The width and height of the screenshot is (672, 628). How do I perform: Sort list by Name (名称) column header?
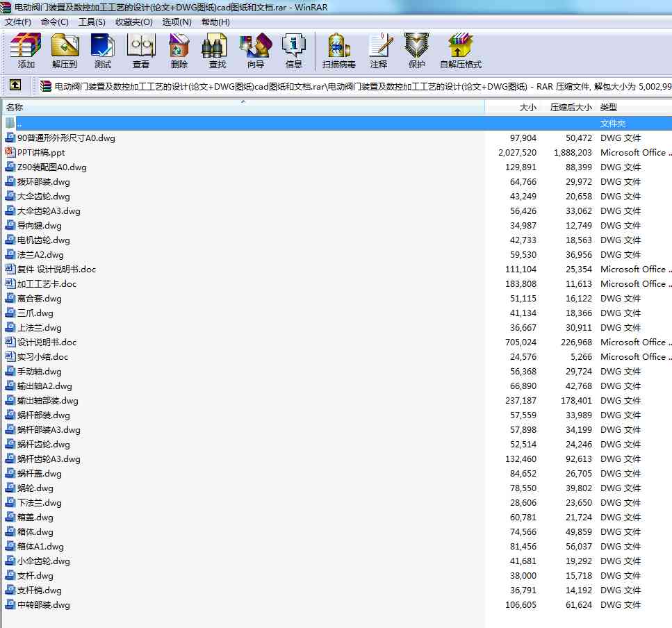pyautogui.click(x=15, y=108)
